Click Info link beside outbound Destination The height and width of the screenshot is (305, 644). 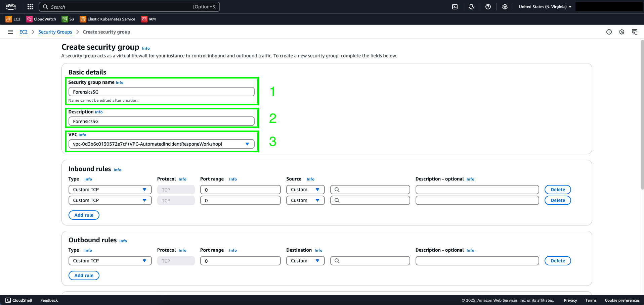[318, 250]
